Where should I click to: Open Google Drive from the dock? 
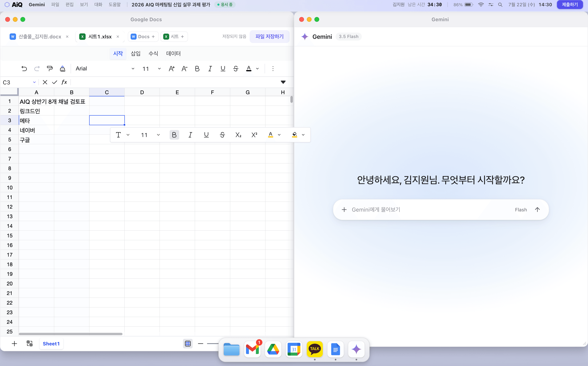tap(273, 350)
